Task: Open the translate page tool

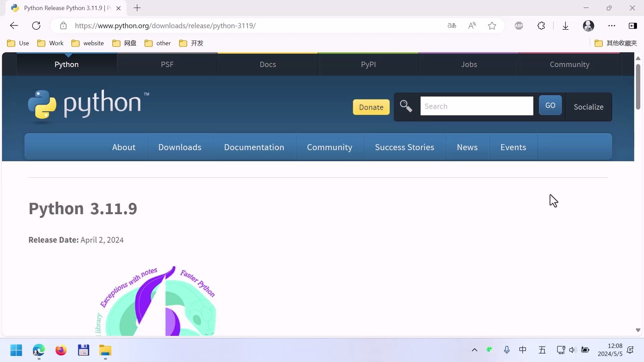Action: tap(451, 25)
